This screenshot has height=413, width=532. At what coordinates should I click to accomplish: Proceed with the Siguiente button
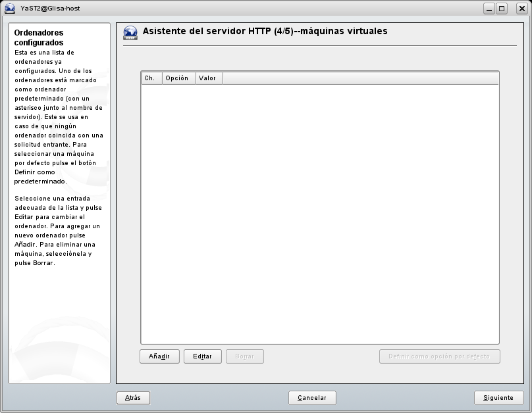coord(498,398)
